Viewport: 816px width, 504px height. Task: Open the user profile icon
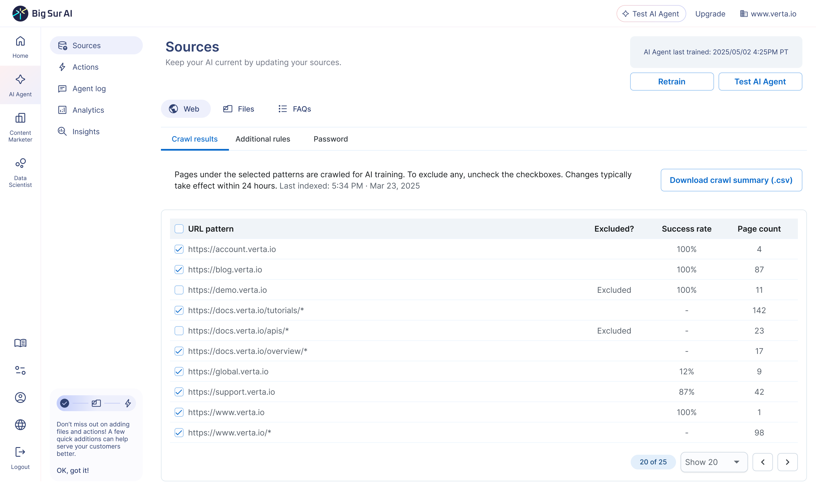20,397
